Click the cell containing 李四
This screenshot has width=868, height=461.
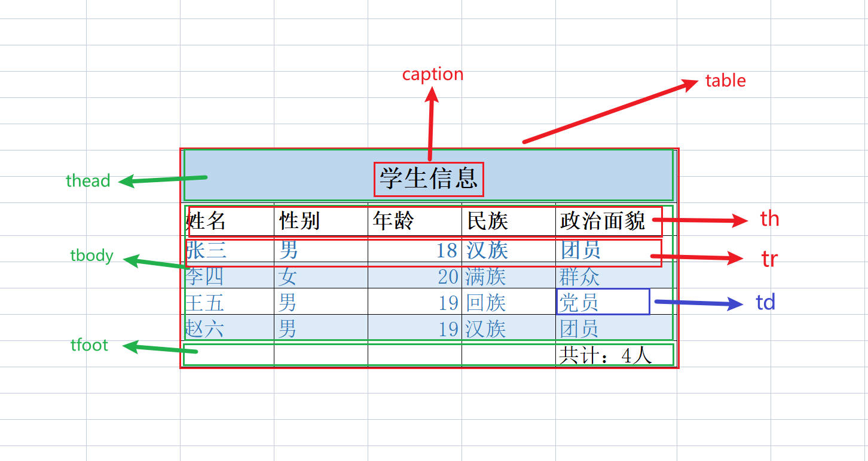point(227,276)
